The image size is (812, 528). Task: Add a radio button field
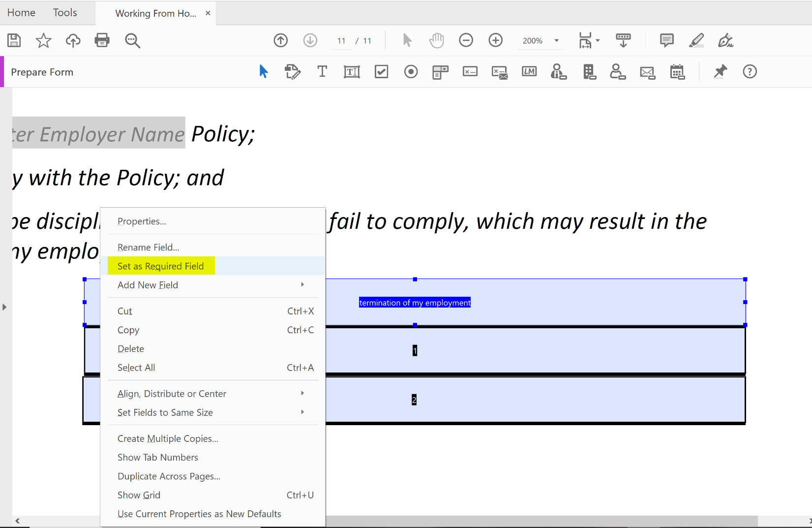tap(411, 72)
